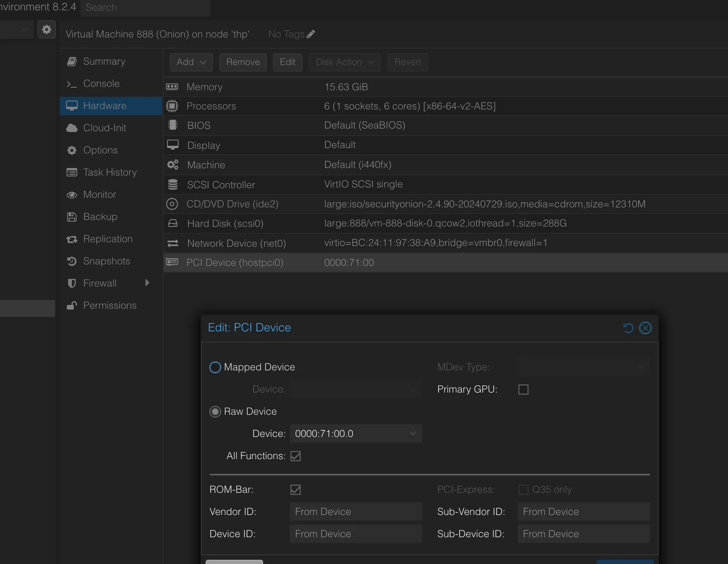
Task: Close the Edit: PCI Device dialog
Action: [x=645, y=328]
